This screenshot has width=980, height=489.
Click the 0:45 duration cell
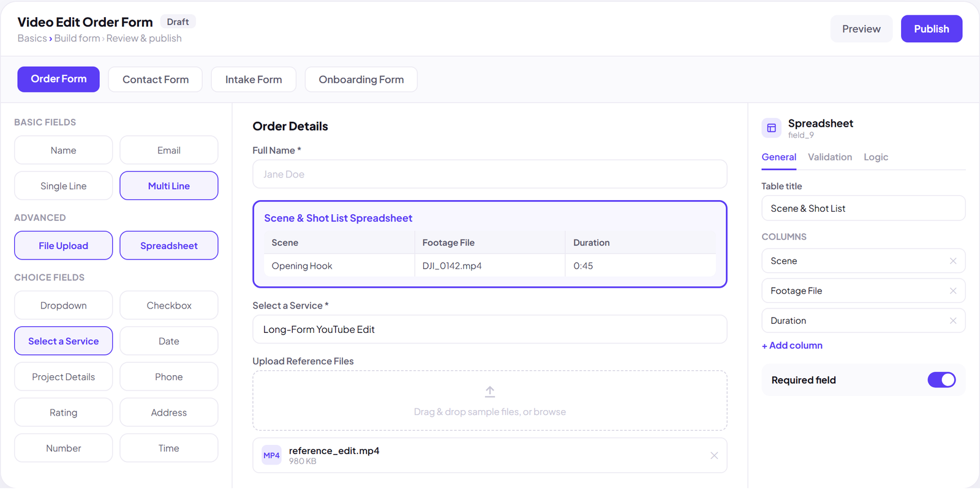coord(640,266)
